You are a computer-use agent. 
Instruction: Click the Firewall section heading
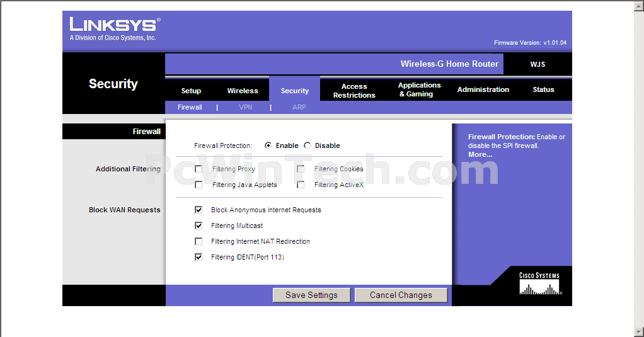tap(146, 132)
